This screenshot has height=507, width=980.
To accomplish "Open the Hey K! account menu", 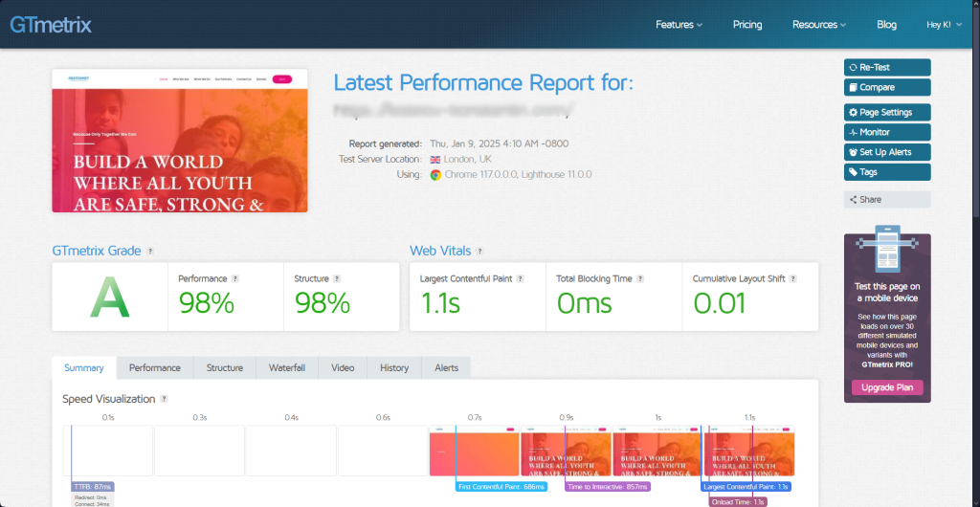I will click(x=943, y=25).
